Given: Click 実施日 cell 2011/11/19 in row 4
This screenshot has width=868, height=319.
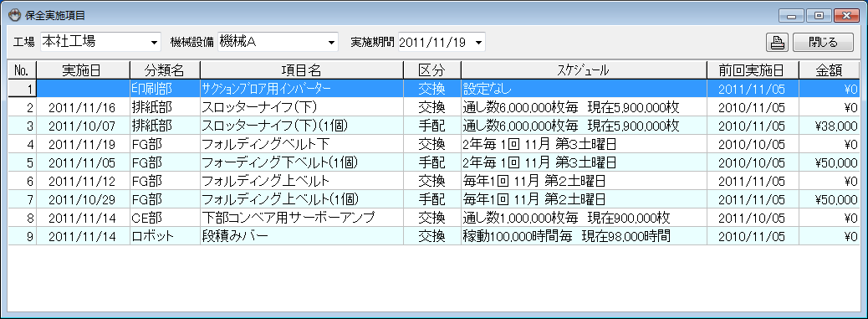Looking at the screenshot, I should click(83, 144).
